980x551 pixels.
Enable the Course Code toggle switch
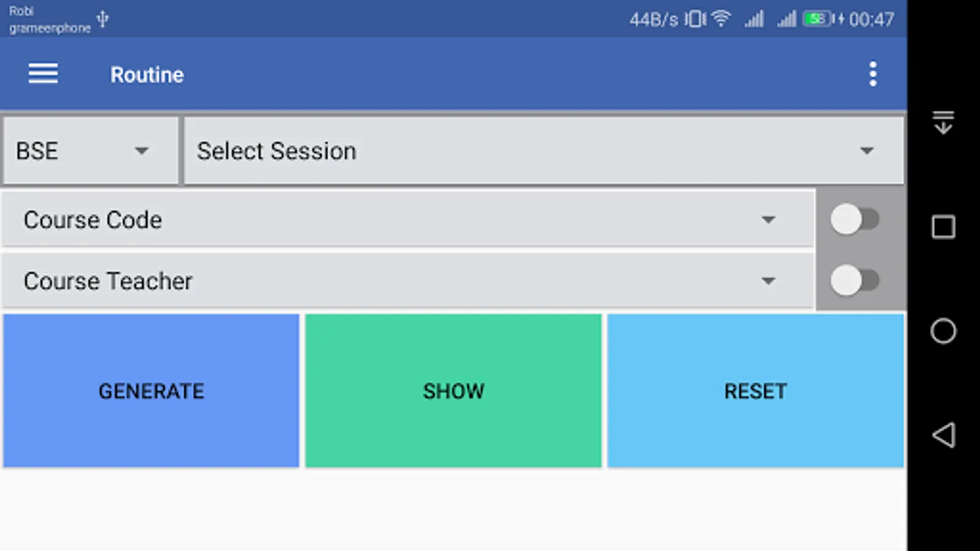854,219
